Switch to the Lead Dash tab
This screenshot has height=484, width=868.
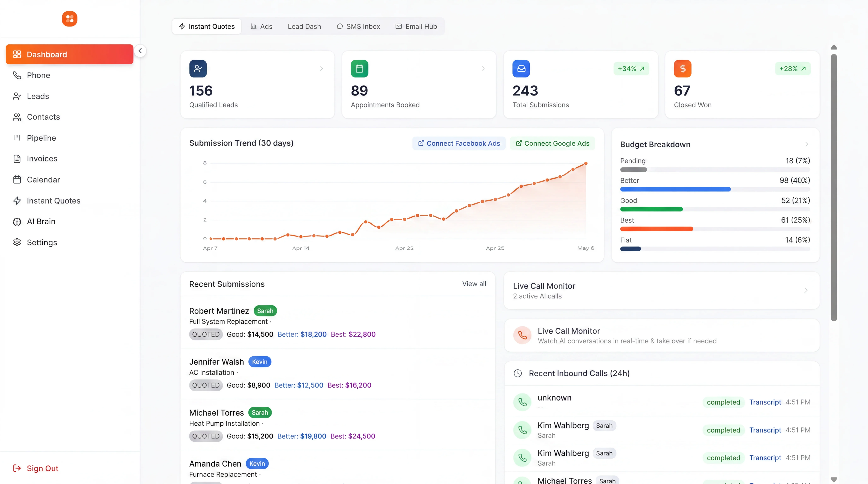tap(304, 26)
